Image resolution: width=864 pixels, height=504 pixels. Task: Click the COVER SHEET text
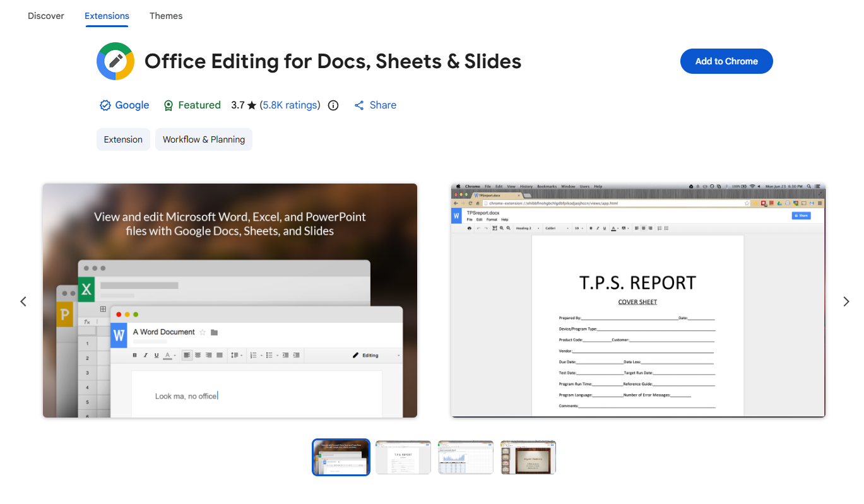[x=637, y=302]
